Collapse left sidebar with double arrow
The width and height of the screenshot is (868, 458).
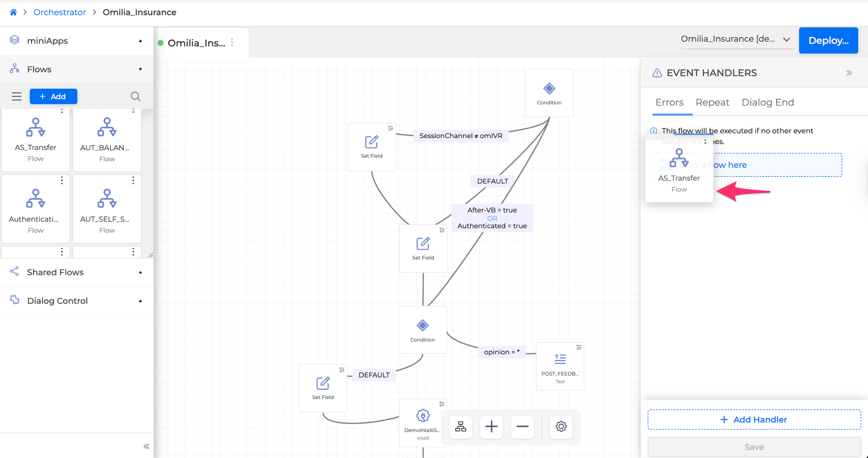146,446
